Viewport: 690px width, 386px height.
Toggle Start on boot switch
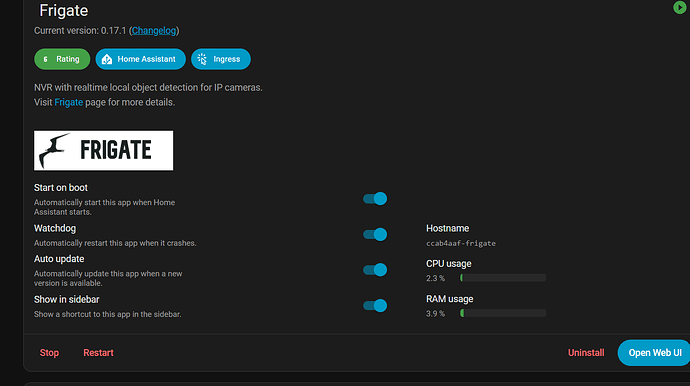point(375,199)
